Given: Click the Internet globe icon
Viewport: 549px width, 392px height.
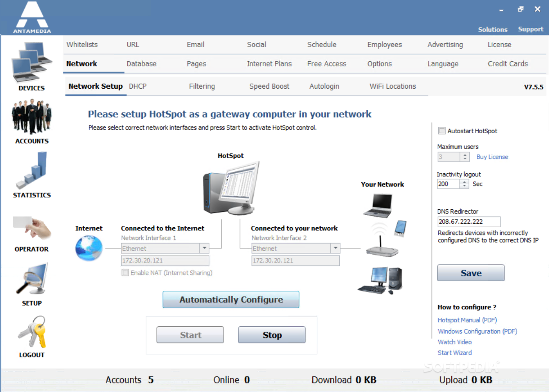Looking at the screenshot, I should point(89,248).
